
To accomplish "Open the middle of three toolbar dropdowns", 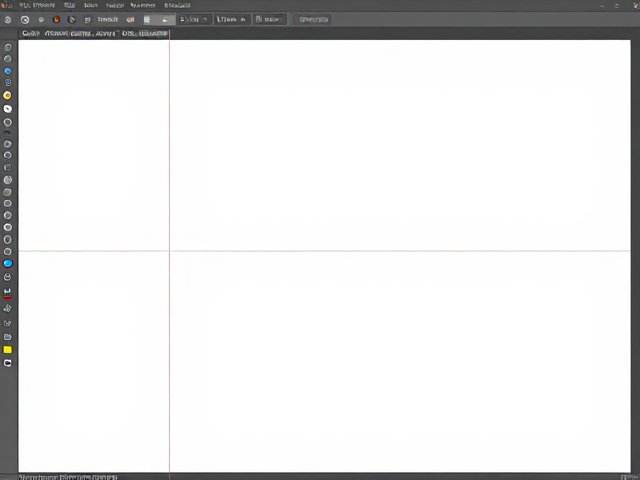I will point(232,19).
